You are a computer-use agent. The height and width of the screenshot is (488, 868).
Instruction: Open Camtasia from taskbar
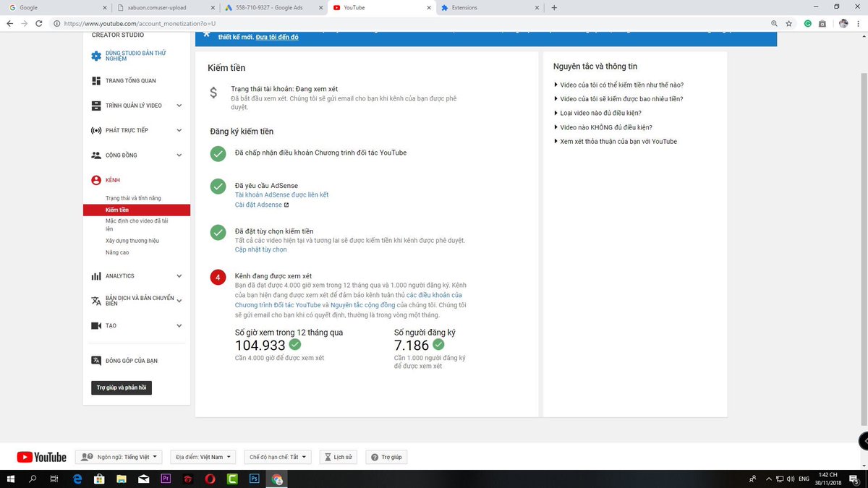click(x=232, y=479)
